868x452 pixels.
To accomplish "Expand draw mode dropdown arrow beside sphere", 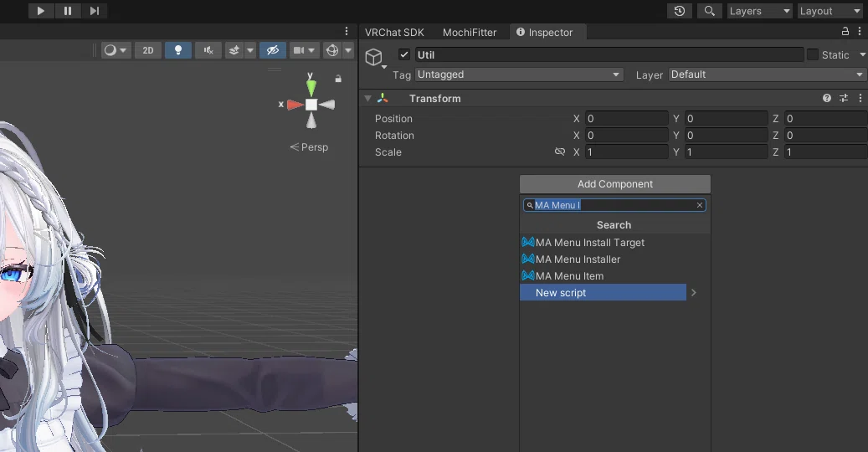I will click(123, 50).
